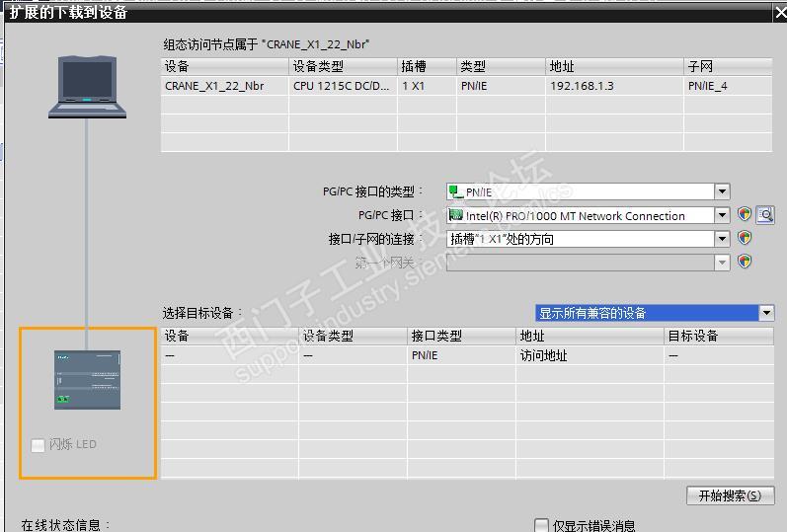Viewport: 787px width, 532px height.
Task: Toggle the 闪烁 LED checkbox
Action: pos(38,445)
